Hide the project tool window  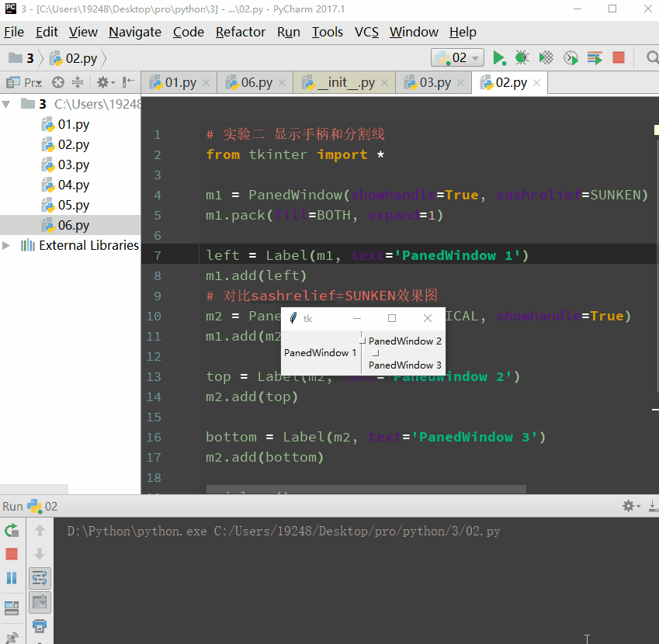pos(128,82)
